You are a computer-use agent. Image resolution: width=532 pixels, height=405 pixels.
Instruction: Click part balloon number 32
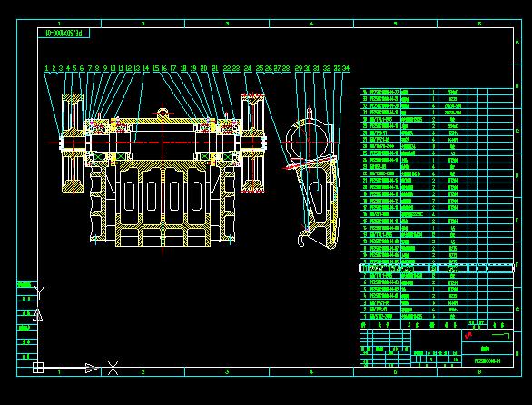click(x=327, y=68)
